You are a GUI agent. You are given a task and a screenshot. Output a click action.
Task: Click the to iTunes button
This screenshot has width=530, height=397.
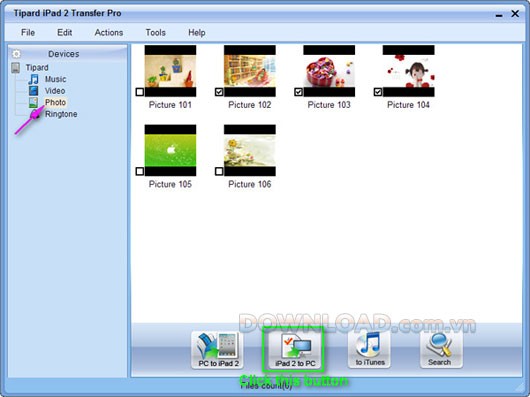[369, 349]
